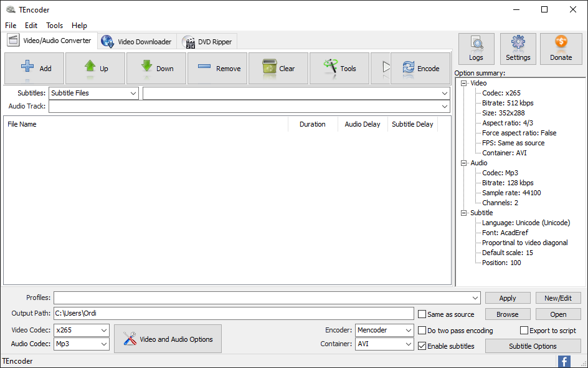The image size is (588, 368).
Task: Select 'Sample rate: 44100' tree row
Action: click(x=511, y=193)
